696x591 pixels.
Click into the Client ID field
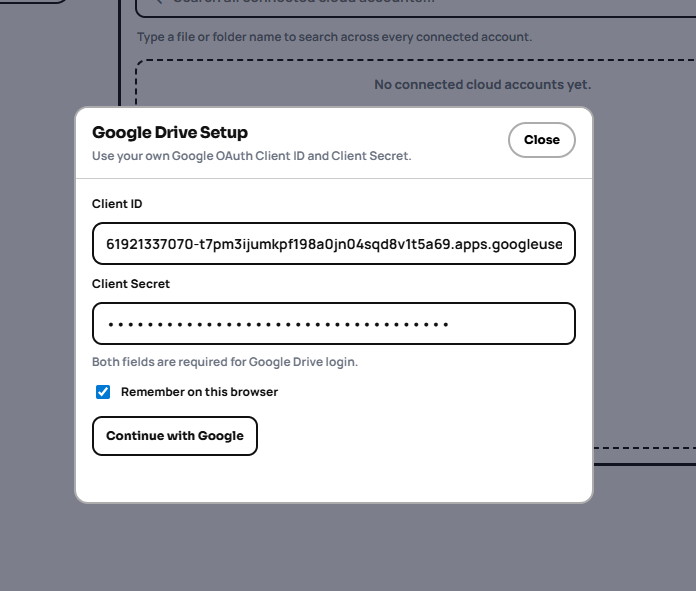click(x=334, y=244)
